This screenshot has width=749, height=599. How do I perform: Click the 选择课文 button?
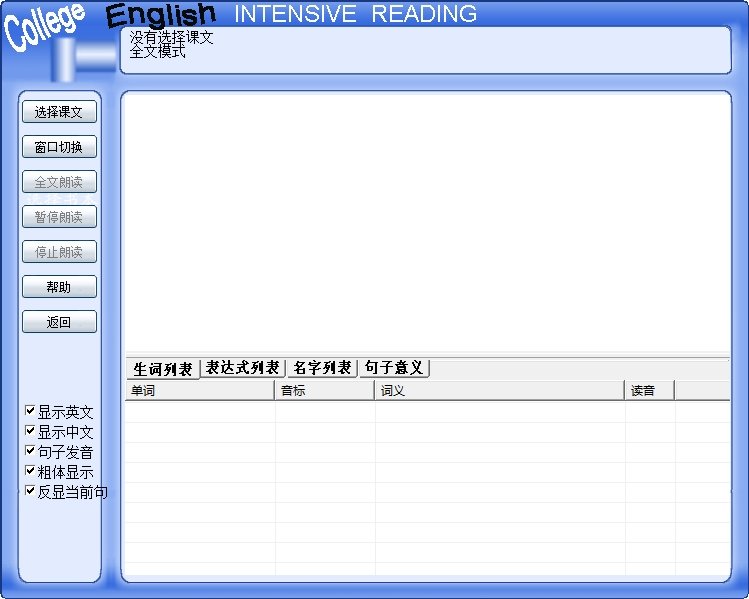pos(59,112)
